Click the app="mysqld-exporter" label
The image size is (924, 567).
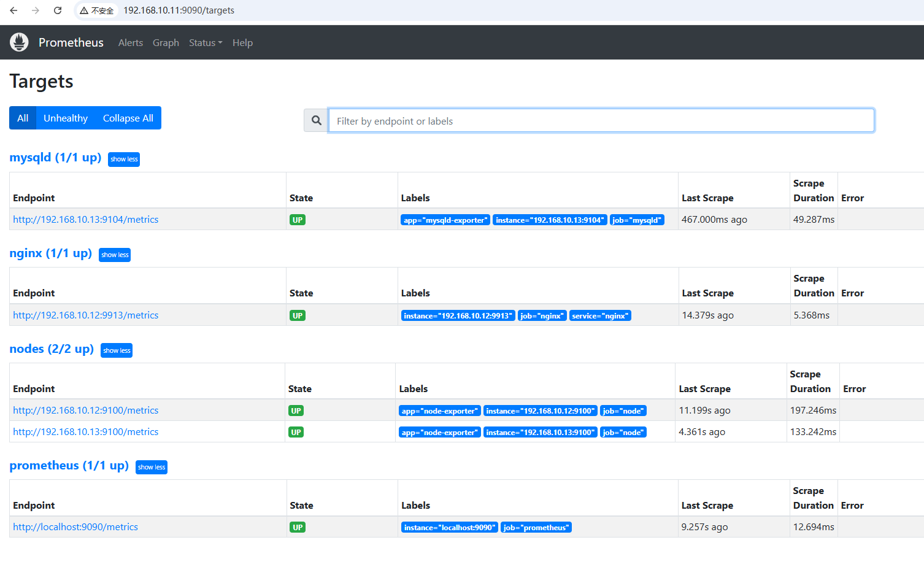445,220
